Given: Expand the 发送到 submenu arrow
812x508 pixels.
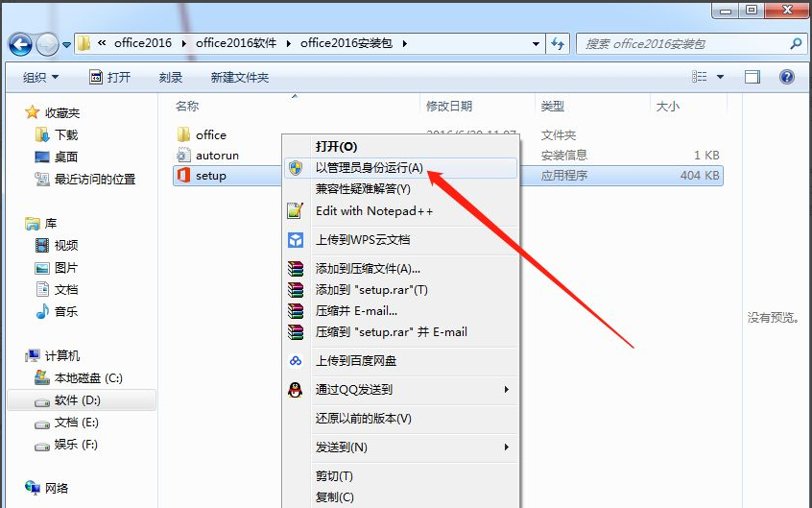Looking at the screenshot, I should [506, 448].
